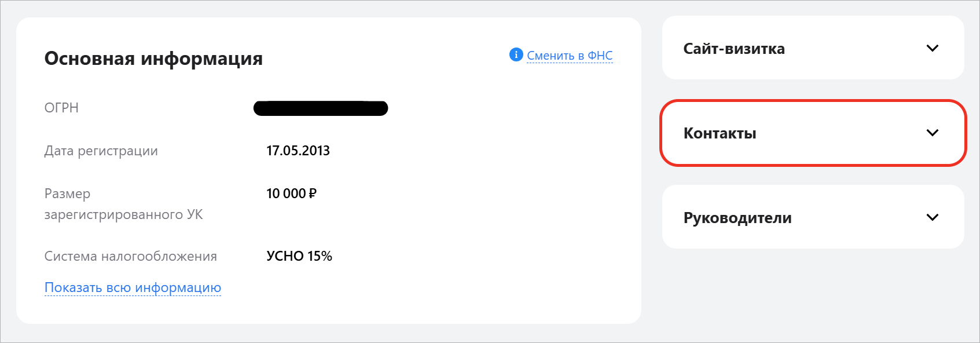The image size is (980, 343).
Task: Open the Сменить в ФНС link
Action: tap(570, 56)
